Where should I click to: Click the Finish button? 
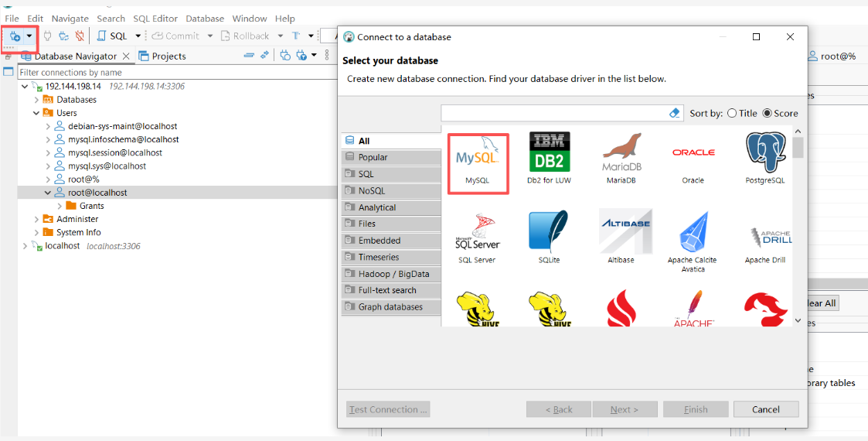696,409
